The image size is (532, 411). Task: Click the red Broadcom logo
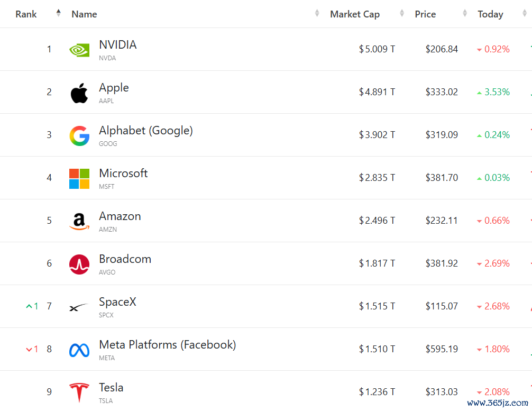pos(79,264)
